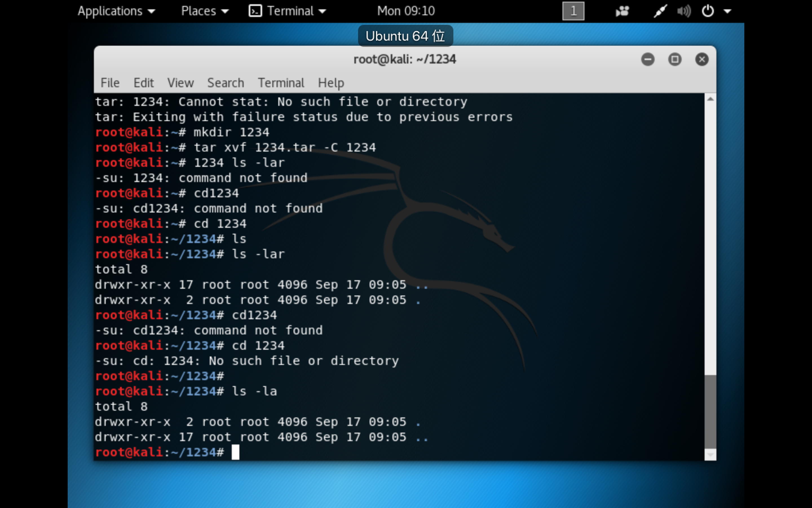Click the terminal scrollbar thumb

[710, 411]
